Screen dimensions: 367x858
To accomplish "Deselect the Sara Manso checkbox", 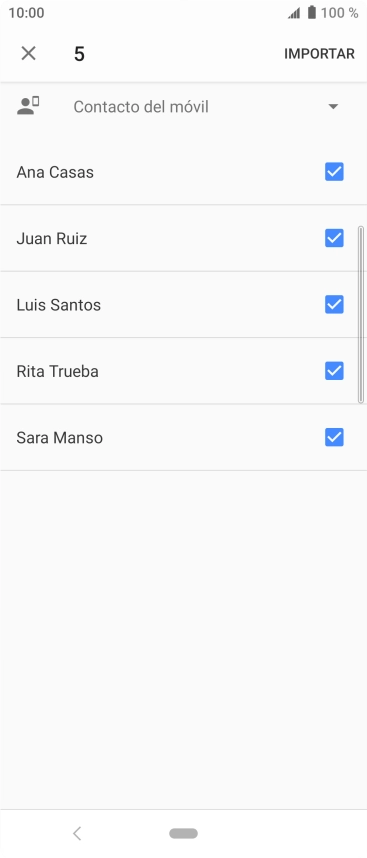I will (334, 437).
